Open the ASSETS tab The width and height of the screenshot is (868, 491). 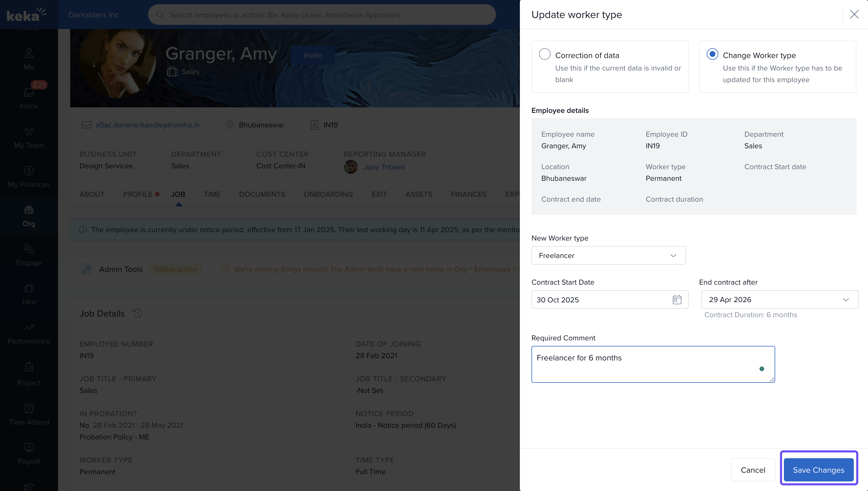point(418,194)
